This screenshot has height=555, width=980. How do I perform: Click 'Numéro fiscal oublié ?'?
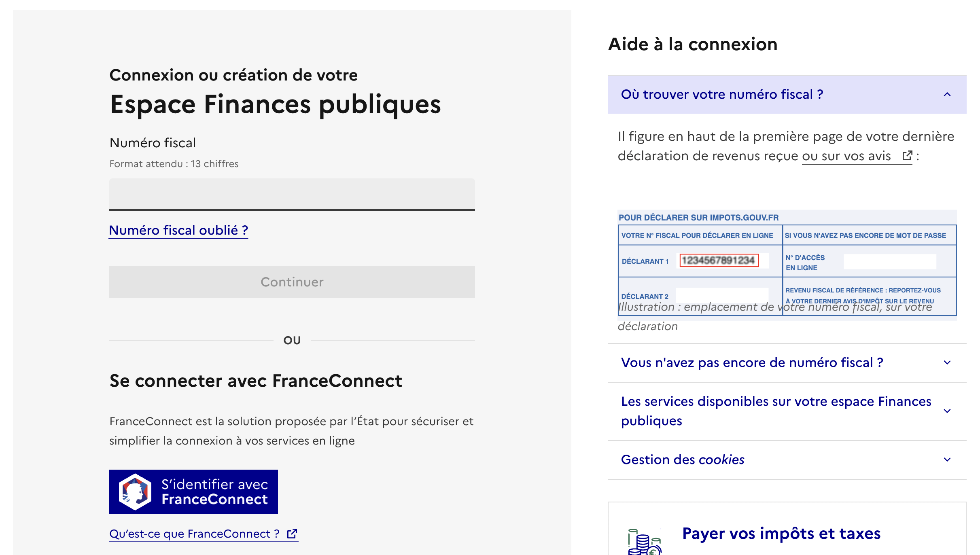tap(178, 230)
